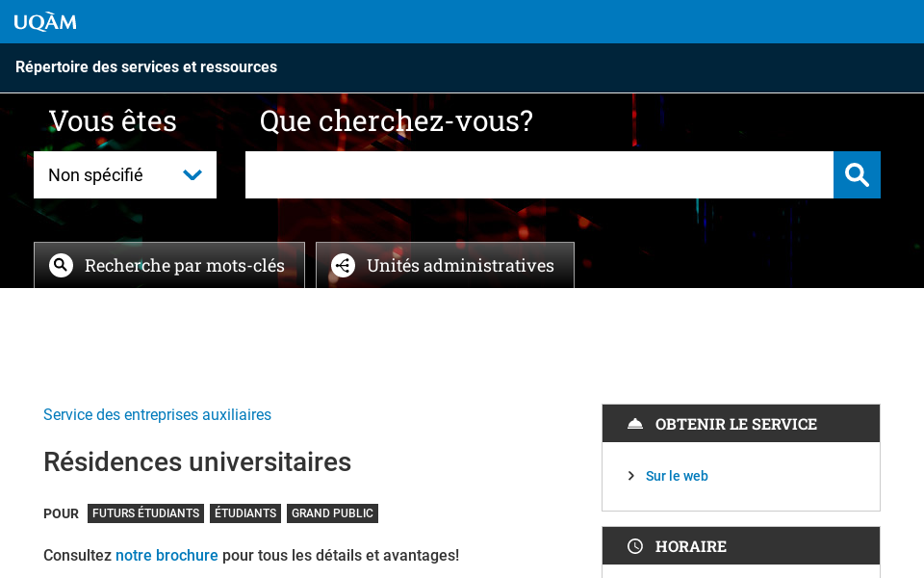
Task: Switch to the Unités administratives tab
Action: [x=445, y=265]
